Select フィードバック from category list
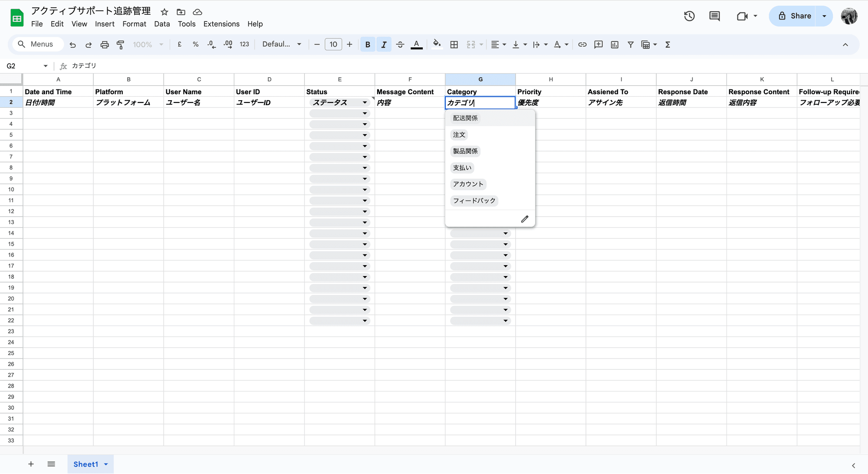Screen dimensions: 868x474 (x=474, y=201)
